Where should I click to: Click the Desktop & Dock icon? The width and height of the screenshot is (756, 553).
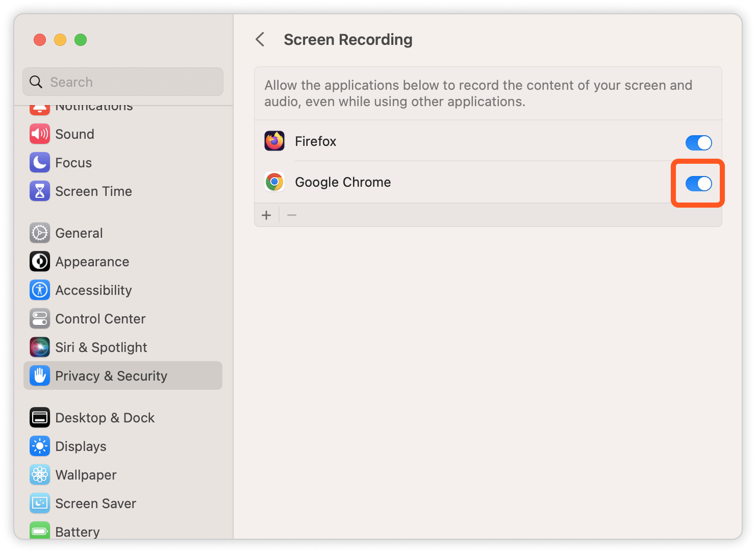pos(40,418)
